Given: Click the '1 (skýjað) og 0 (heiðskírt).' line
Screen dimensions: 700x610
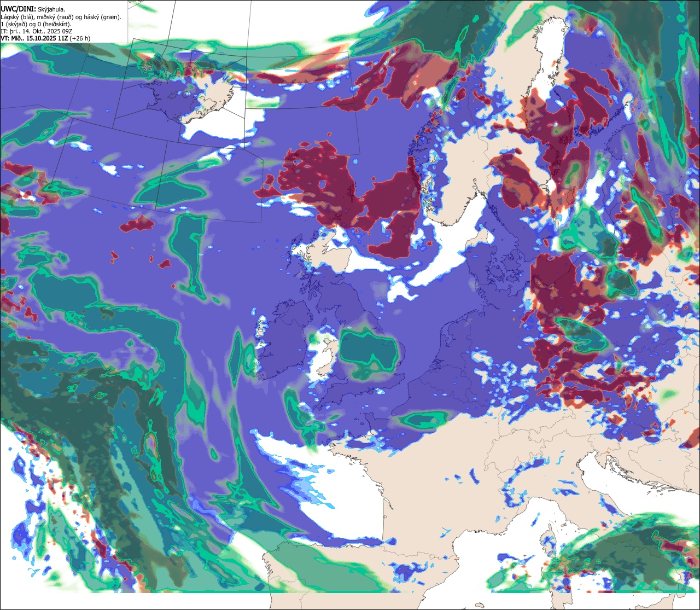Looking at the screenshot, I should pos(36,24).
